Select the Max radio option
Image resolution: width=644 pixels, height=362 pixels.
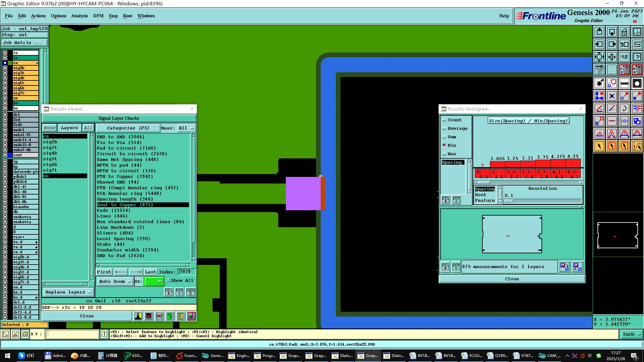[x=444, y=154]
